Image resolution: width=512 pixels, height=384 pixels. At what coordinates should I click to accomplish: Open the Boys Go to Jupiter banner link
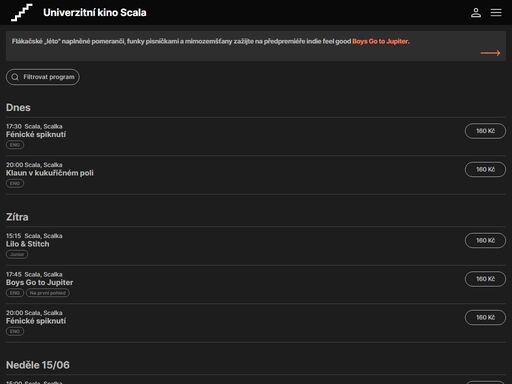coord(381,41)
